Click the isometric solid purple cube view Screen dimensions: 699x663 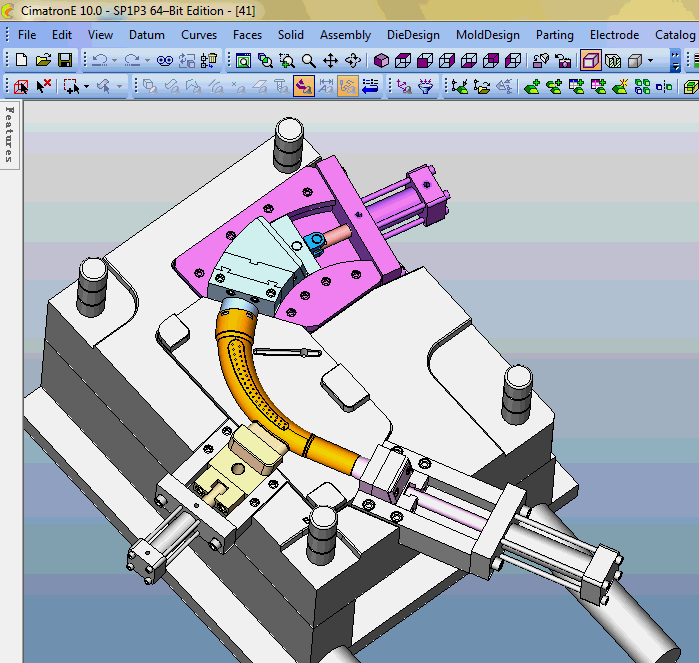381,61
